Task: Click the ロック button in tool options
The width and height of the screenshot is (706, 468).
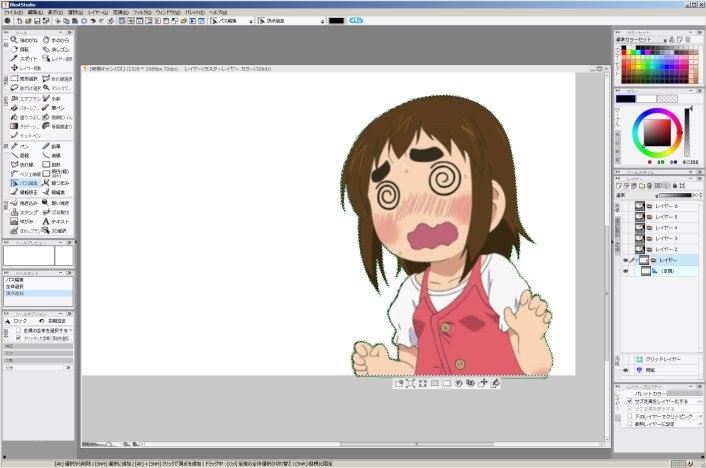Action: (17, 321)
